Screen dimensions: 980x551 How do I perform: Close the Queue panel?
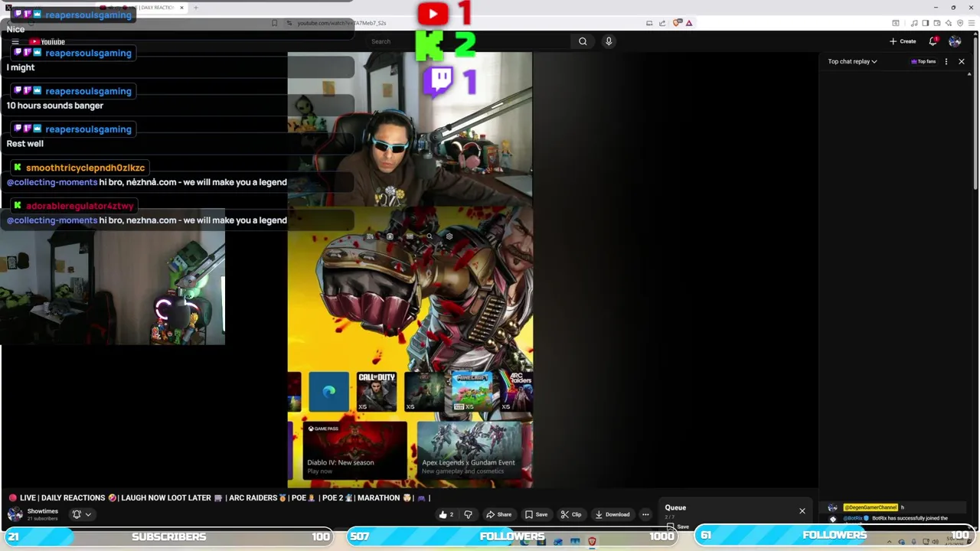pyautogui.click(x=802, y=510)
